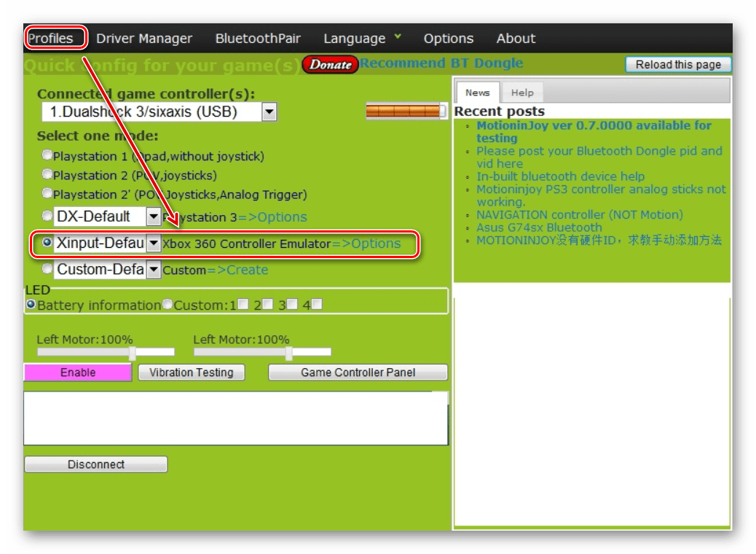The height and width of the screenshot is (554, 756).
Task: Select the Playstation 2 mode radio button
Action: pos(47,174)
